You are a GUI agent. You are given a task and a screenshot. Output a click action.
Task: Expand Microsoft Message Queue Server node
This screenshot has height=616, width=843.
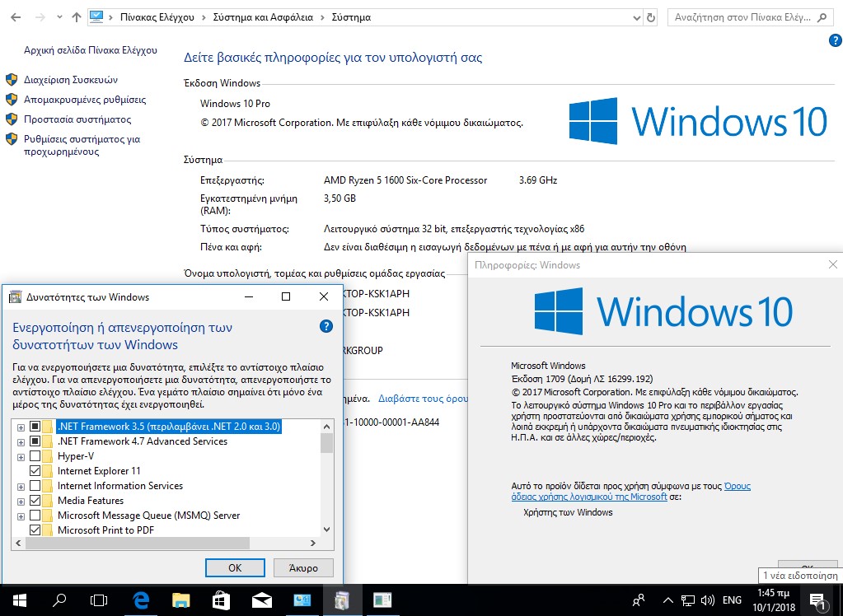pos(21,516)
